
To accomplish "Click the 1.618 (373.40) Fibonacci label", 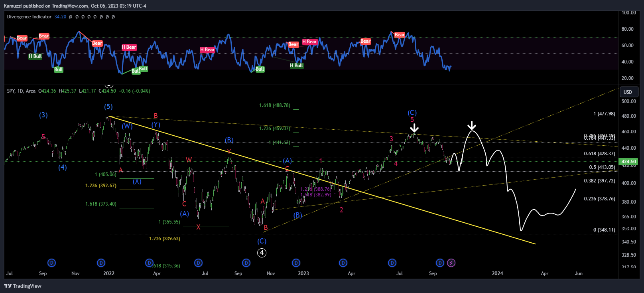I will (101, 204).
